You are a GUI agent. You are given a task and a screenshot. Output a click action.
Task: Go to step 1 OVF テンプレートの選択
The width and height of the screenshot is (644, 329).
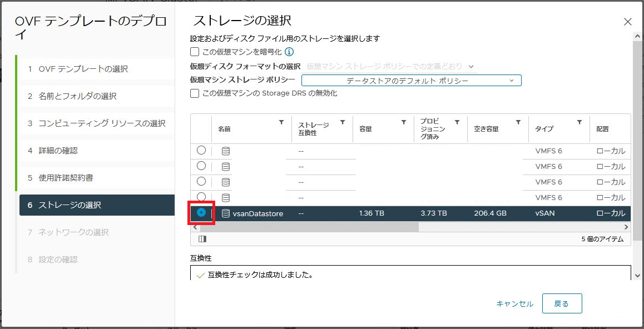[x=83, y=69]
